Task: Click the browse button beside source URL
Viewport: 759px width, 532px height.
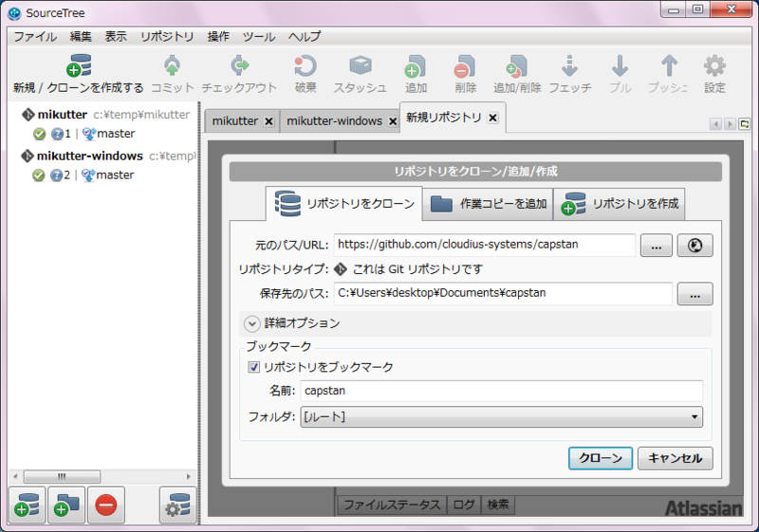Action: [656, 246]
